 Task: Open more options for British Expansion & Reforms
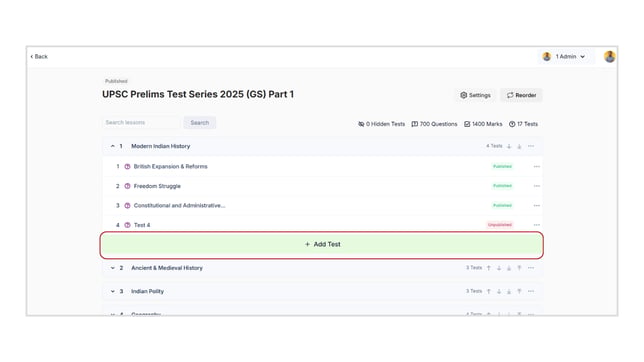pos(536,166)
